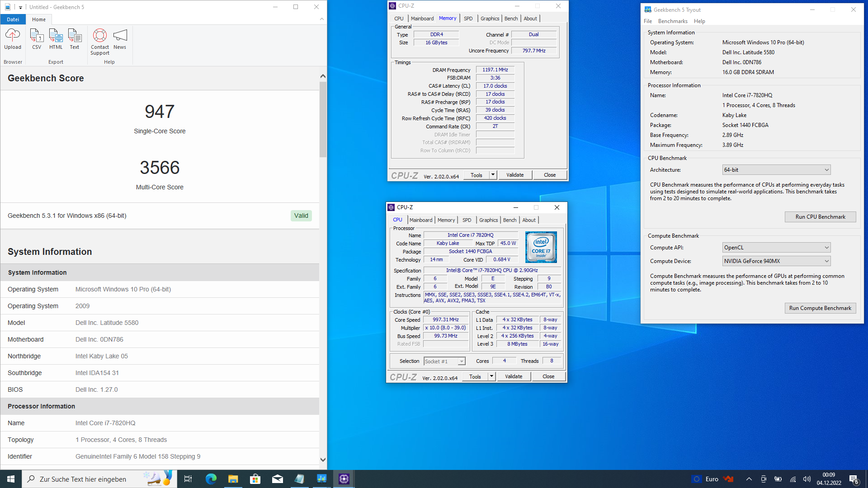Open File Explorer from taskbar

tap(233, 479)
